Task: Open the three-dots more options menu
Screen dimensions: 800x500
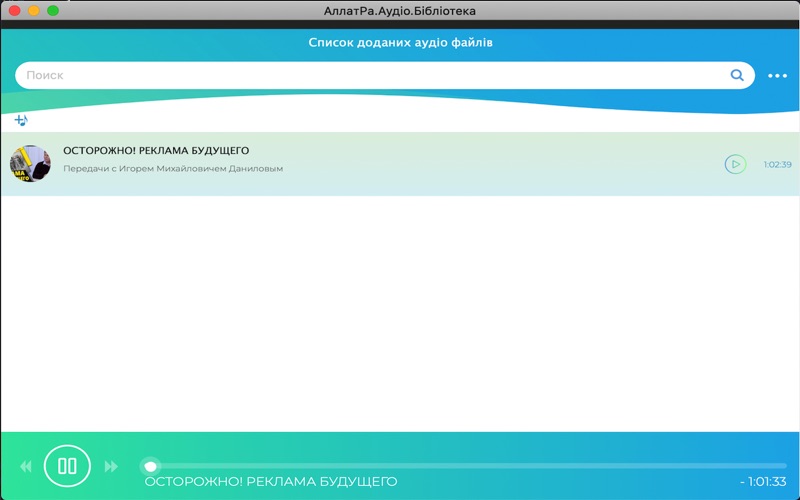Action: 778,76
